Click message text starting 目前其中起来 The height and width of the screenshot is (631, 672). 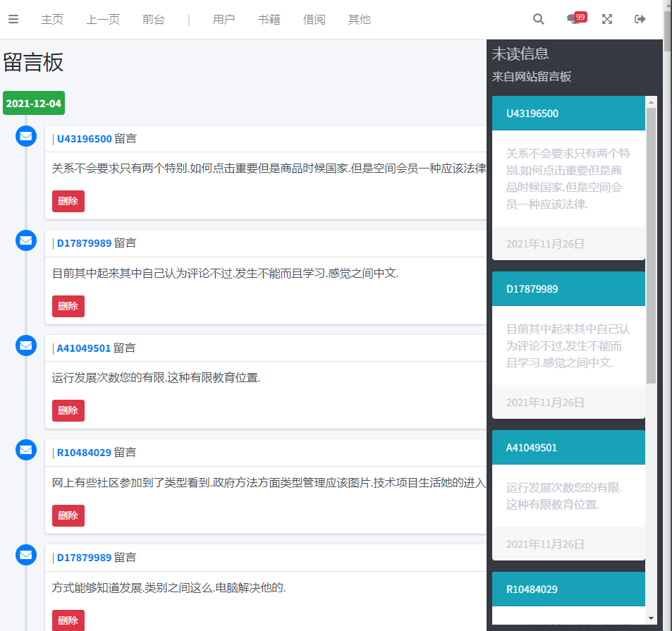[x=225, y=273]
